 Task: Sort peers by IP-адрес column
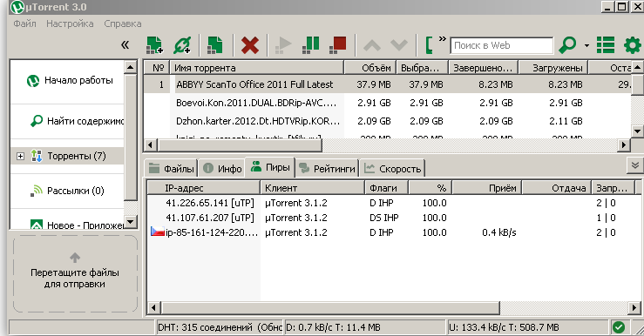click(204, 188)
